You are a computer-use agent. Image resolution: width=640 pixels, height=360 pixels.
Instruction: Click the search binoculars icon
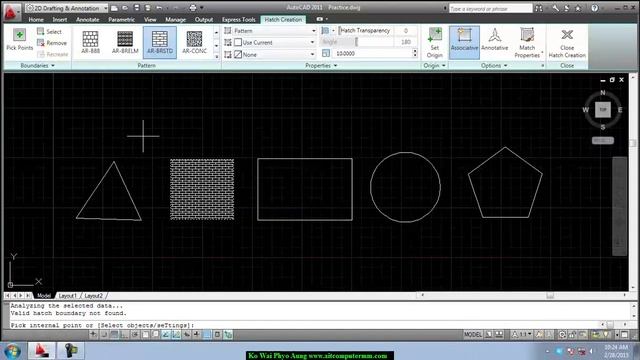click(539, 8)
